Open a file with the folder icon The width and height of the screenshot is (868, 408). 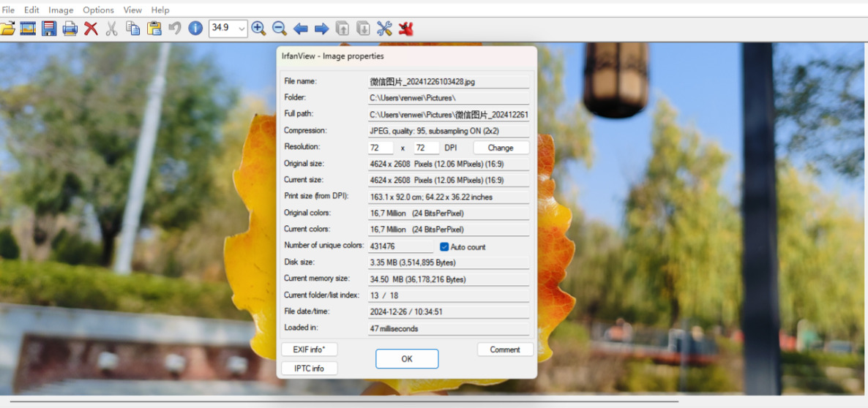[x=7, y=29]
